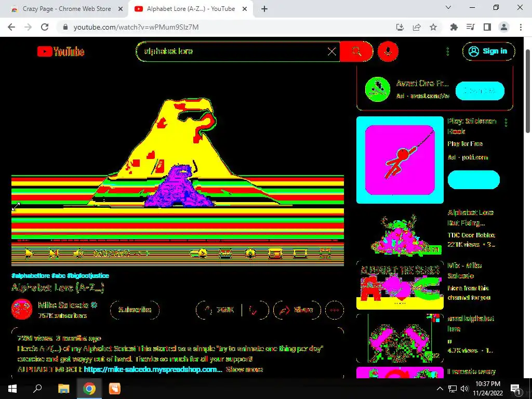This screenshot has width=532, height=399.
Task: Skip to the next video in the player
Action: [x=54, y=253]
